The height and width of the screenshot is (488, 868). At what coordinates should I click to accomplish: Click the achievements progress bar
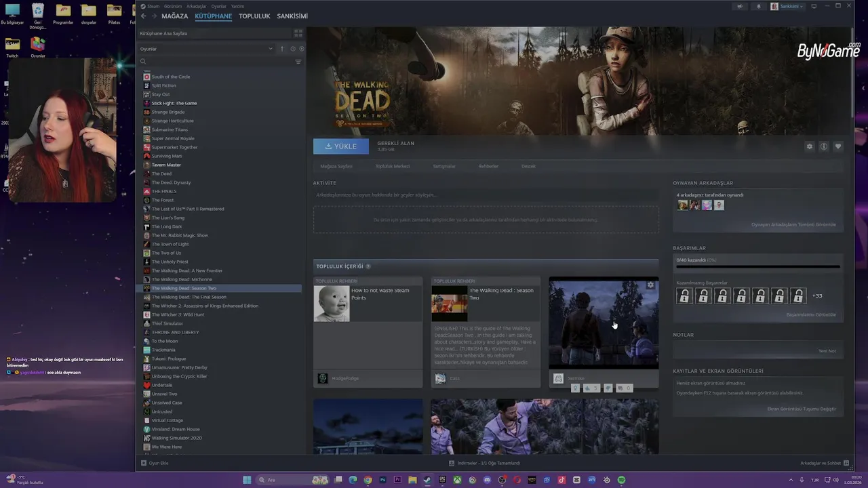point(757,266)
